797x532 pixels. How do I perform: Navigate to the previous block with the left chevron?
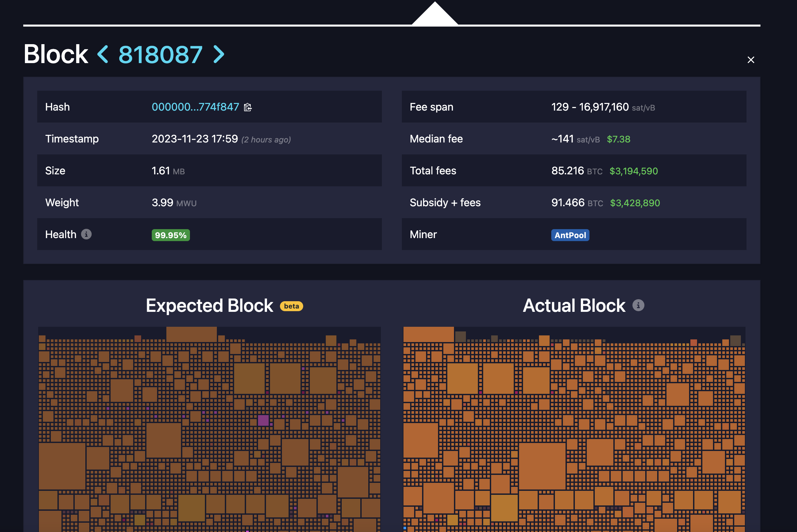point(102,54)
